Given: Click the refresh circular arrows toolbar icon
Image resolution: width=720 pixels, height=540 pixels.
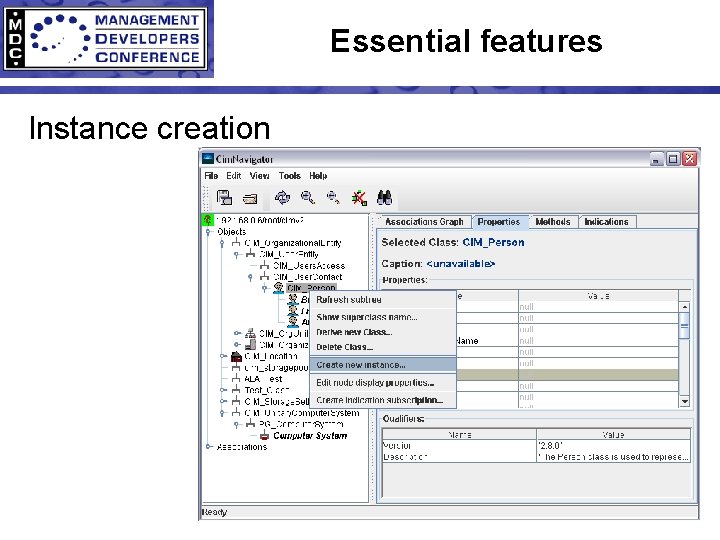Looking at the screenshot, I should pos(282,197).
